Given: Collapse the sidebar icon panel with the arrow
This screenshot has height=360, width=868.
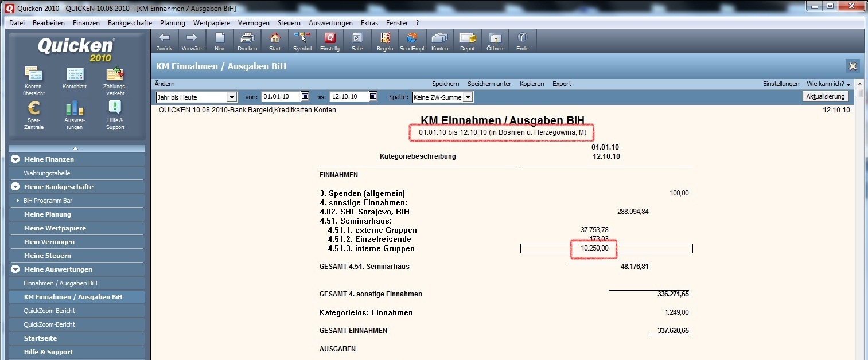Looking at the screenshot, I should click(75, 148).
